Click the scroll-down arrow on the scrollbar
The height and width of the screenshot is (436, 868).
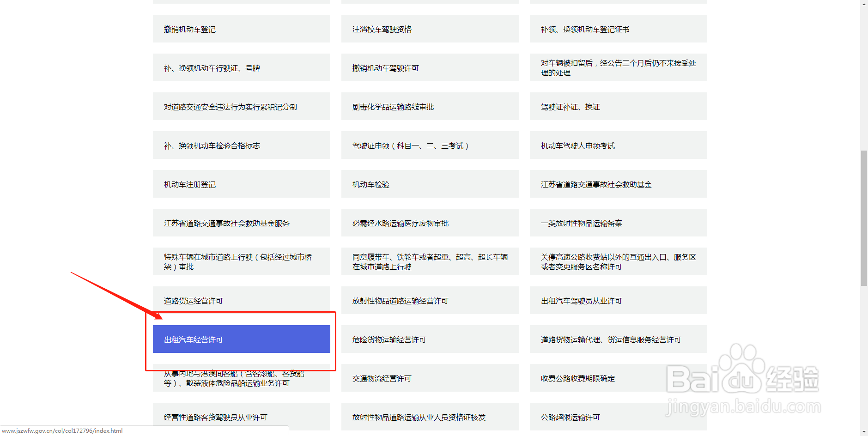pos(863,432)
